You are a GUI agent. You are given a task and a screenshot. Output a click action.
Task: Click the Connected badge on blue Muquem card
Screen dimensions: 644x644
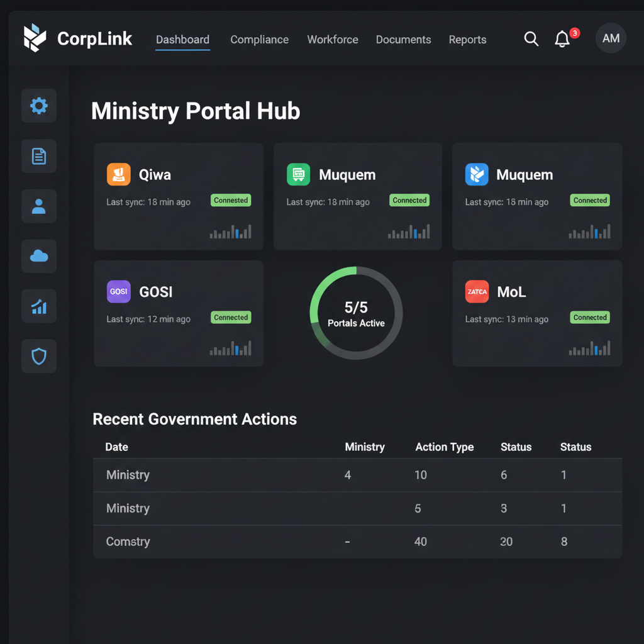[590, 200]
